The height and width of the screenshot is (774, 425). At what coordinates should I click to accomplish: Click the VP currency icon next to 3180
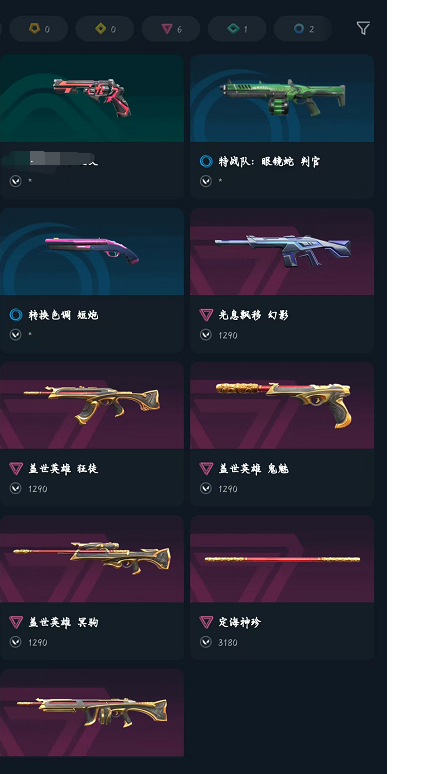click(x=206, y=642)
